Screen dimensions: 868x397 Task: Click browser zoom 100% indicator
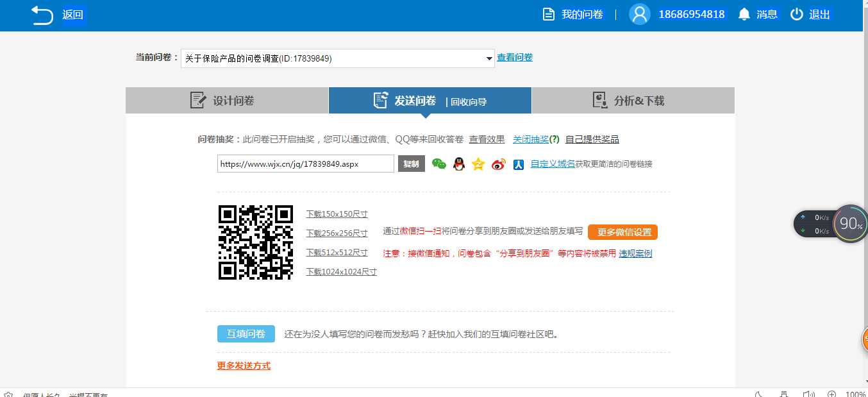click(855, 394)
